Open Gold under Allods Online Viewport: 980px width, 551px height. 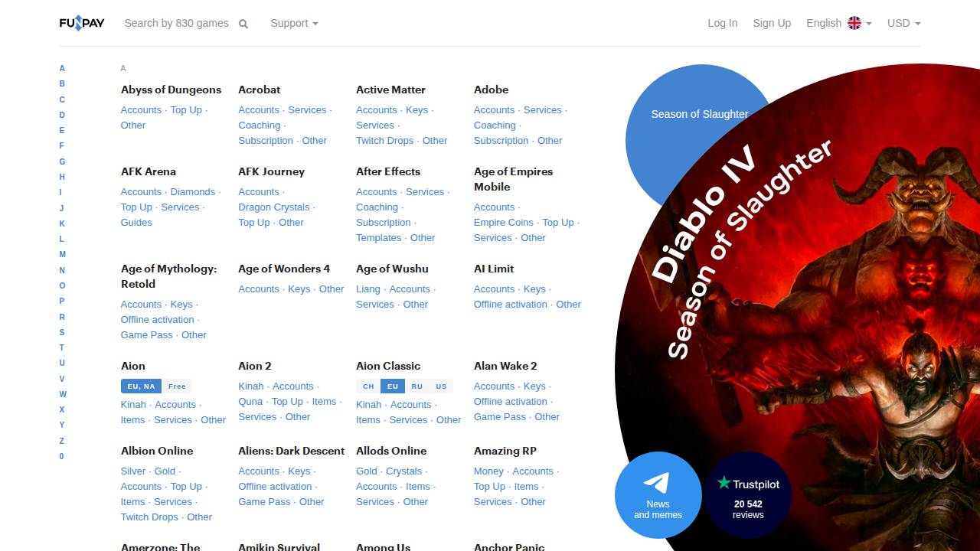[x=367, y=471]
